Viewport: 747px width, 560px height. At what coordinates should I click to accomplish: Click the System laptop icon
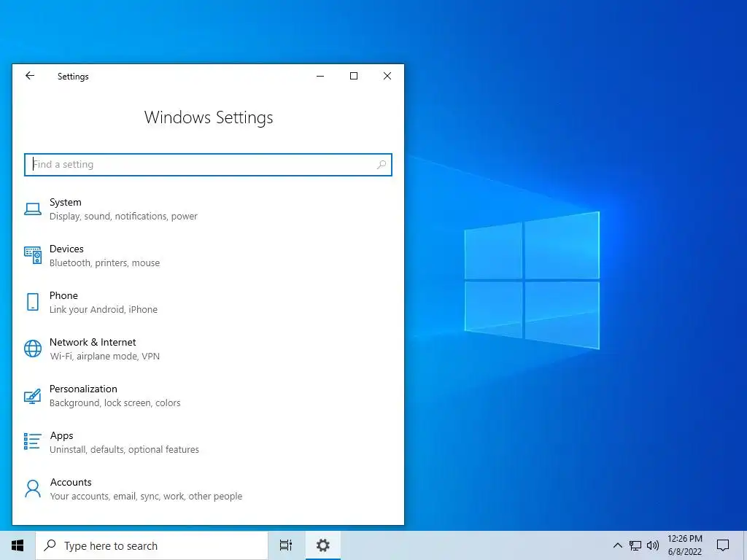pyautogui.click(x=32, y=209)
